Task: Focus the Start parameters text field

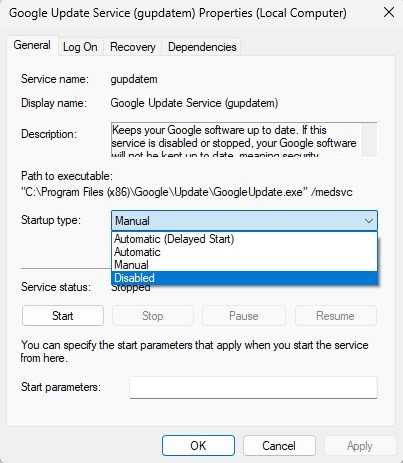Action: pyautogui.click(x=253, y=388)
